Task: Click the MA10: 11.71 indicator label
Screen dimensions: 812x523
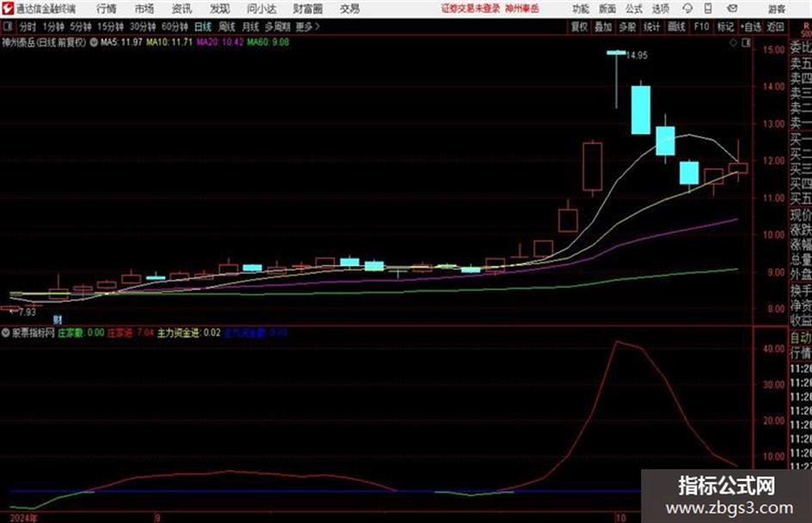Action: [x=169, y=42]
